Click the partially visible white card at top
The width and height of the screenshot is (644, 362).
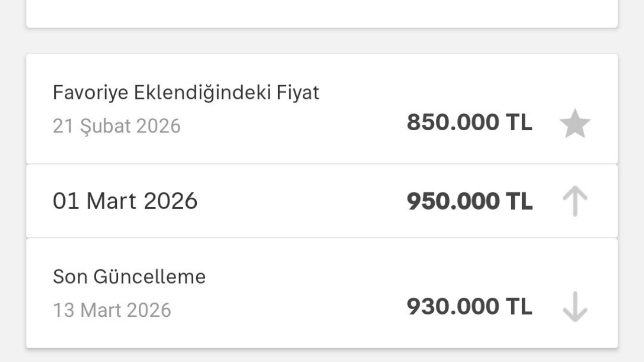(x=322, y=13)
